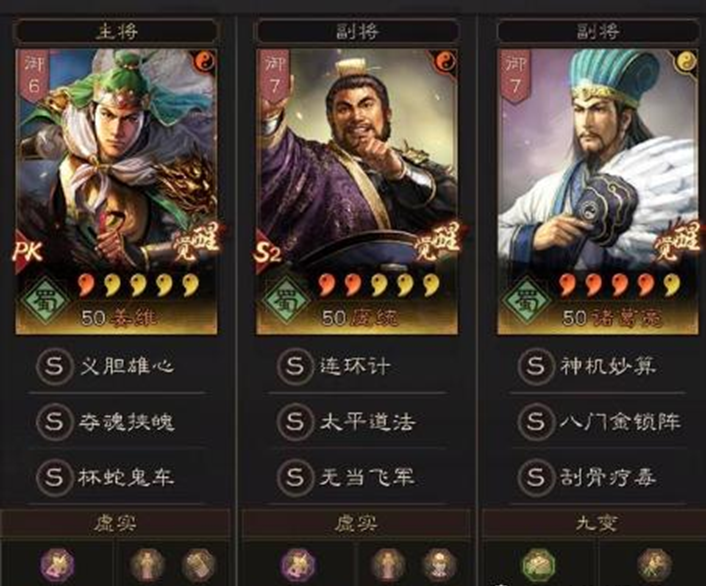Tap the green 蜀 faction badge on Jiang Wei's card
706x586 pixels.
click(x=46, y=300)
